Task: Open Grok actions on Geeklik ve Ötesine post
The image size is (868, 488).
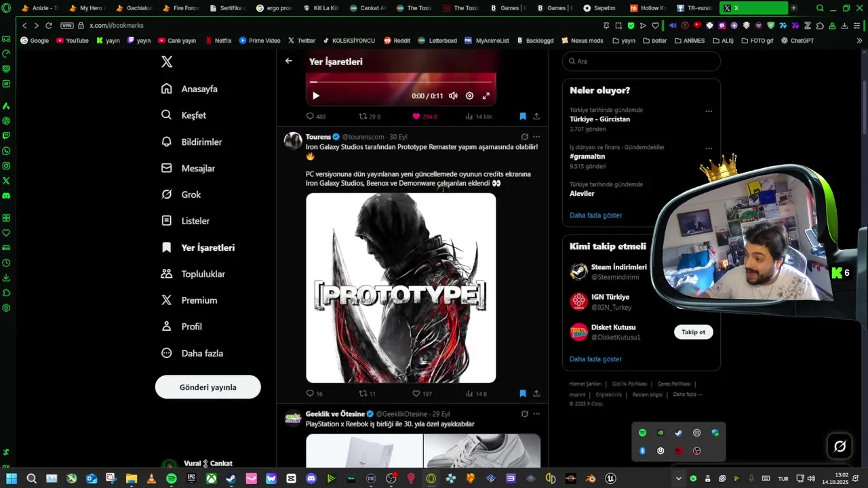Action: pyautogui.click(x=524, y=413)
